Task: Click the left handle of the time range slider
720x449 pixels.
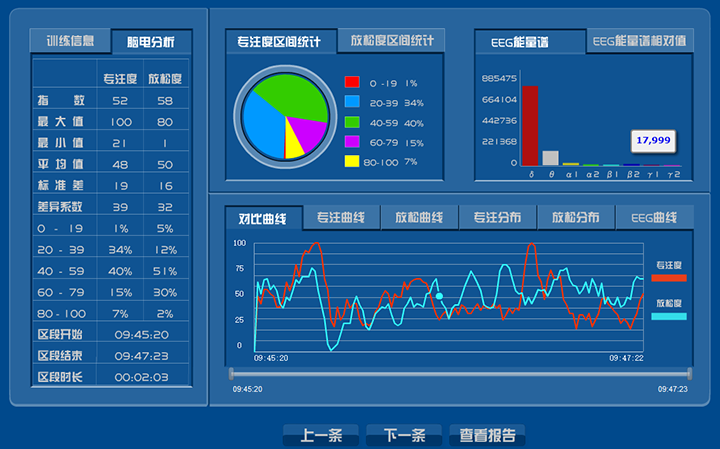Action: [231, 374]
